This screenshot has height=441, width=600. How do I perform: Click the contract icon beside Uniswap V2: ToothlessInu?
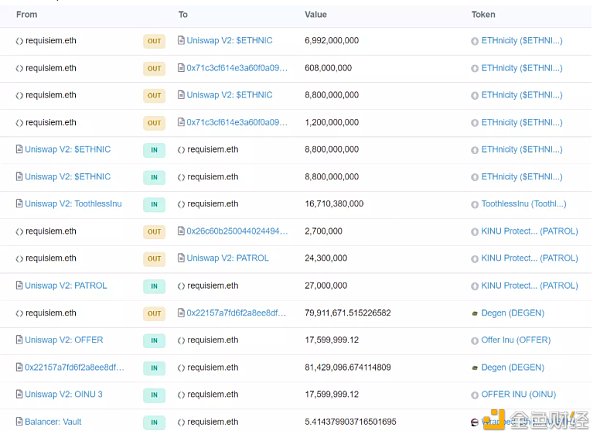tap(19, 204)
